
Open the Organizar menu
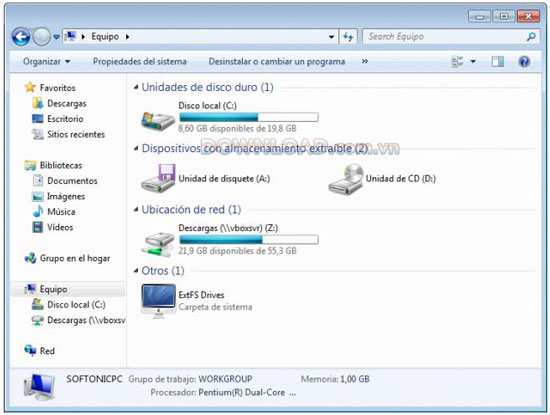point(46,61)
